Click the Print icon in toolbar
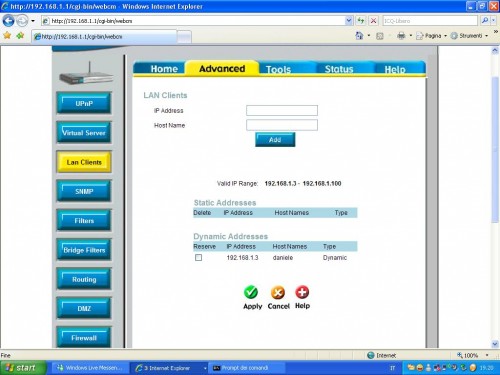The width and height of the screenshot is (500, 375). pyautogui.click(x=401, y=36)
